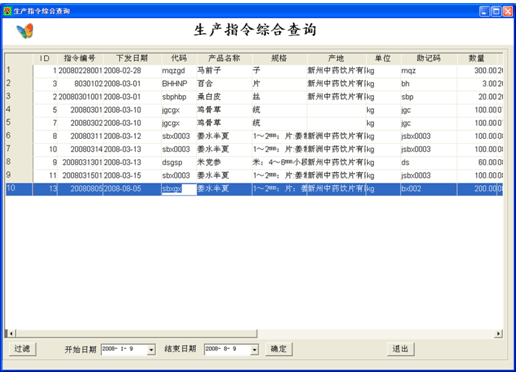This screenshot has width=517, height=376.
Task: Click the 规格 column header
Action: (279, 58)
